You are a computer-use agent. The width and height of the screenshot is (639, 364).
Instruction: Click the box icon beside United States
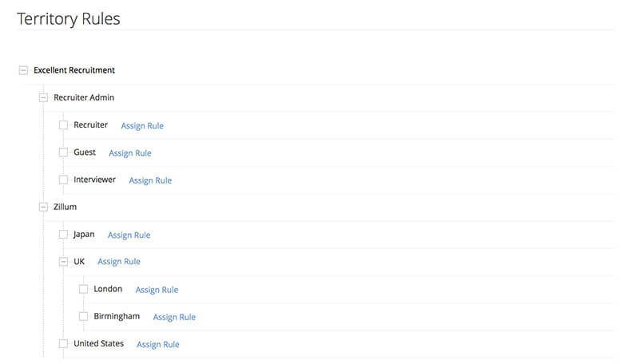click(63, 343)
